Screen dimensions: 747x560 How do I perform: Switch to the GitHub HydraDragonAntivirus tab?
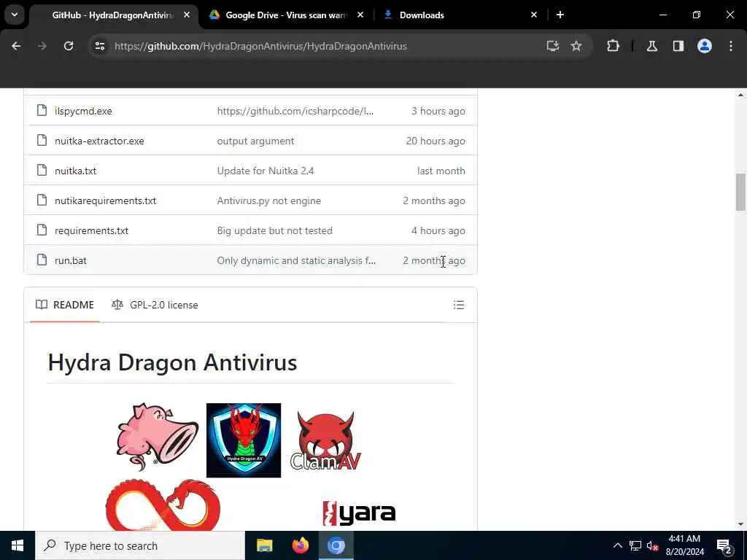(x=112, y=15)
